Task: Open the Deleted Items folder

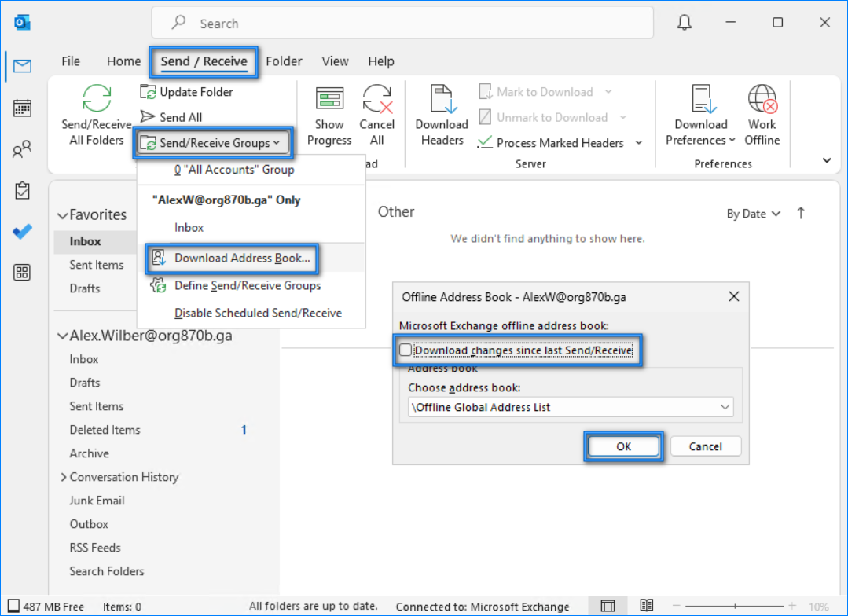Action: click(105, 430)
